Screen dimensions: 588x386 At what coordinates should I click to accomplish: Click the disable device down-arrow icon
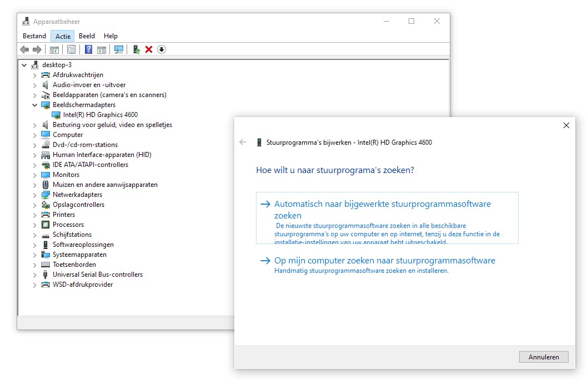pos(162,49)
